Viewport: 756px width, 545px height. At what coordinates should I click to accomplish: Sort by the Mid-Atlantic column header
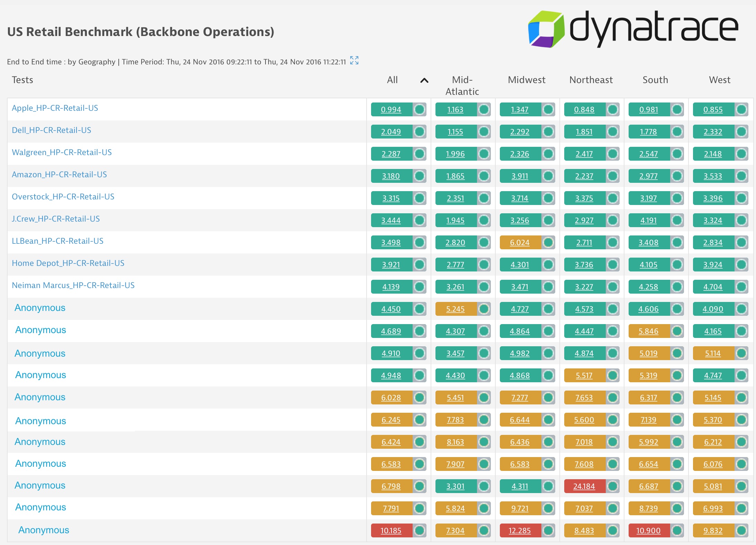tap(462, 86)
